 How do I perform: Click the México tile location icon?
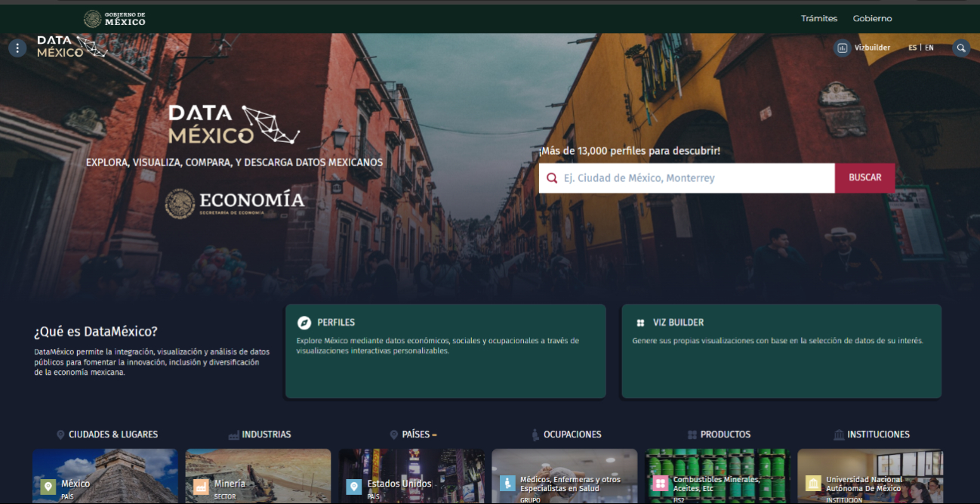[x=48, y=486]
